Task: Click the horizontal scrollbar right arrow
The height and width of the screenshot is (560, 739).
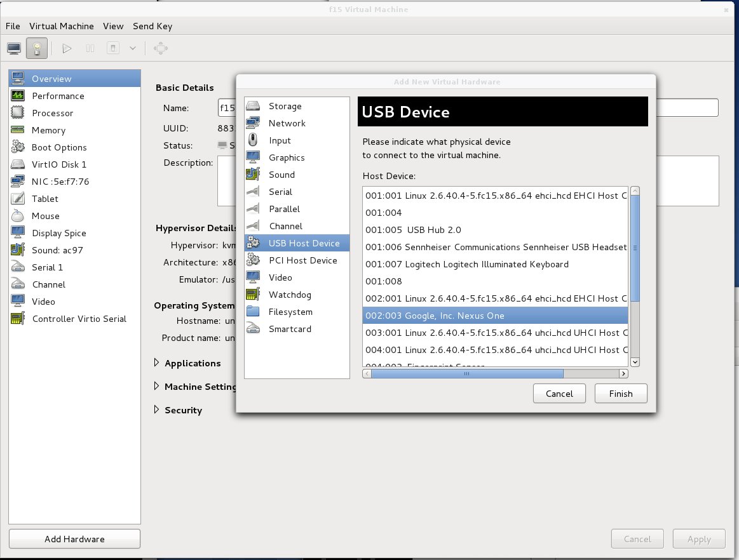Action: point(623,373)
